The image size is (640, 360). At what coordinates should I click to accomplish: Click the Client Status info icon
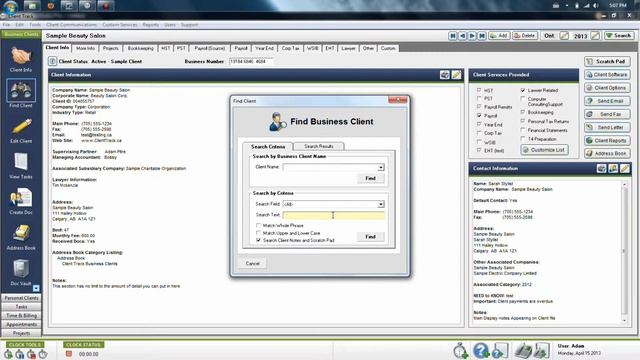pyautogui.click(x=52, y=61)
